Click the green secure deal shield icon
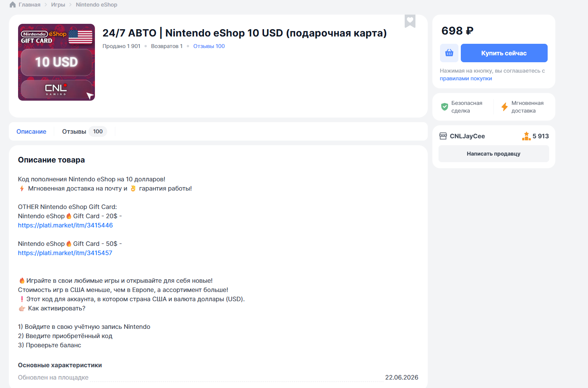This screenshot has height=388, width=588. pos(445,107)
